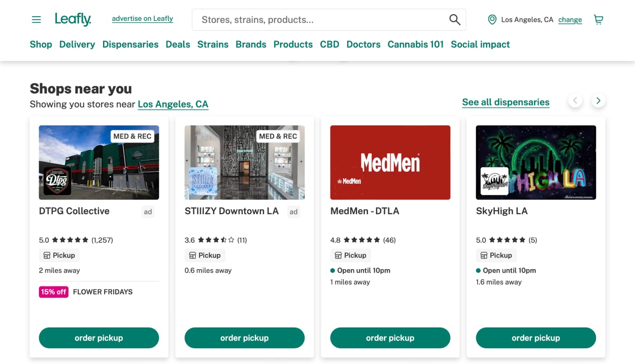
Task: Open the STIIIZY Downtown LA shop title
Action: 231,211
